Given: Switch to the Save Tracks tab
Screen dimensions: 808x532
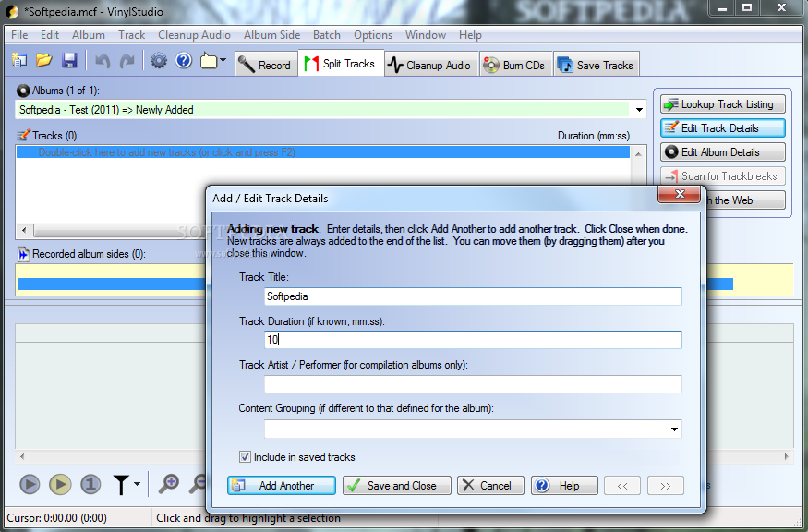Looking at the screenshot, I should click(x=597, y=65).
